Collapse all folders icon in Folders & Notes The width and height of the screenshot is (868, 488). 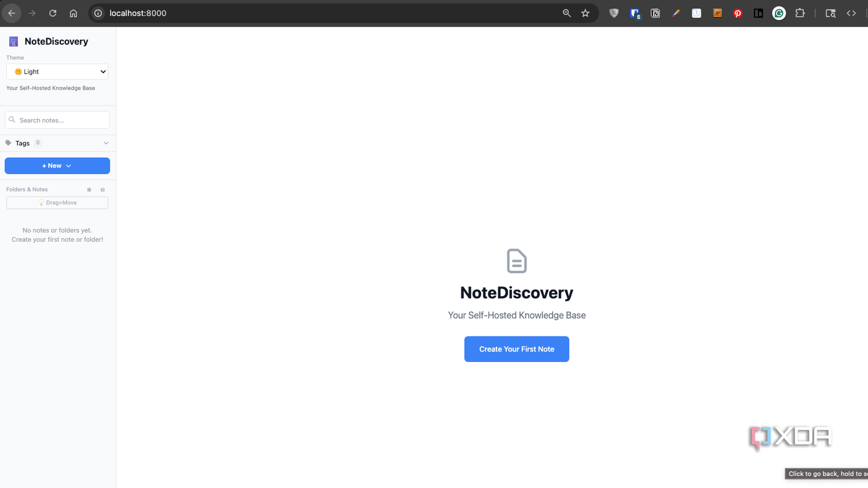[x=102, y=190]
